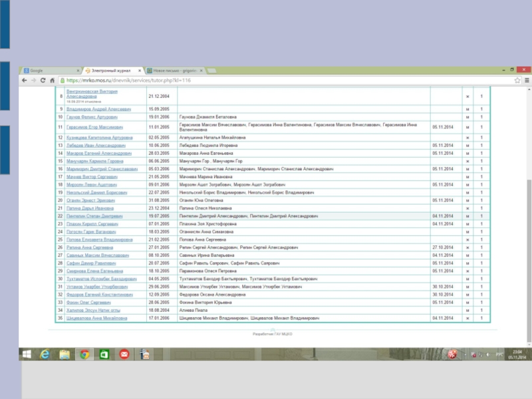Open student Лебедев Иван Александрович

95,145
